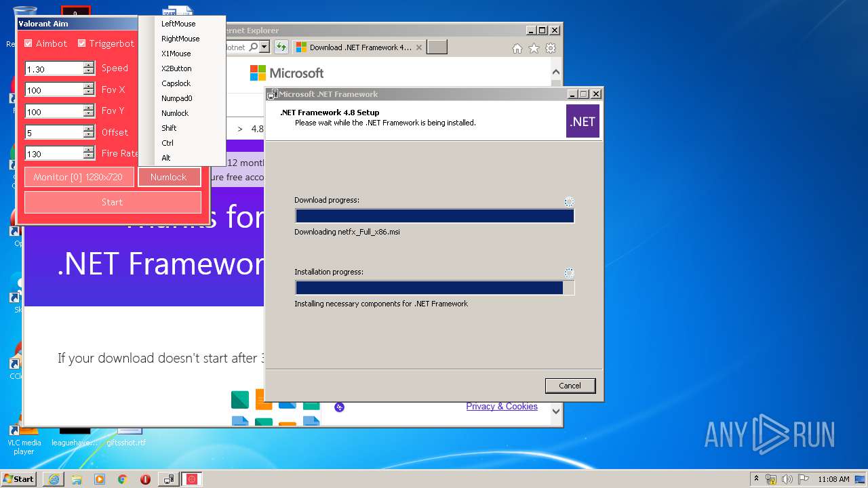Image resolution: width=868 pixels, height=488 pixels.
Task: Select Ctrl from the hotkey menu
Action: click(x=182, y=143)
